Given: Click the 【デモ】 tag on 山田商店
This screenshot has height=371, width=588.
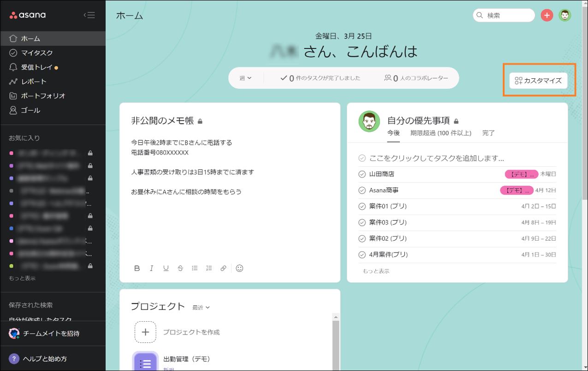Looking at the screenshot, I should (521, 174).
